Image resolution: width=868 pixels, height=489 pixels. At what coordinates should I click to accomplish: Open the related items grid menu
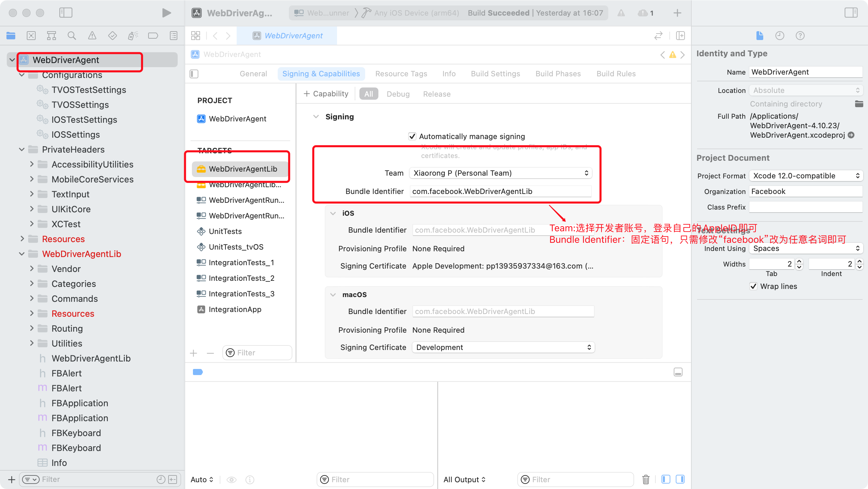(196, 36)
